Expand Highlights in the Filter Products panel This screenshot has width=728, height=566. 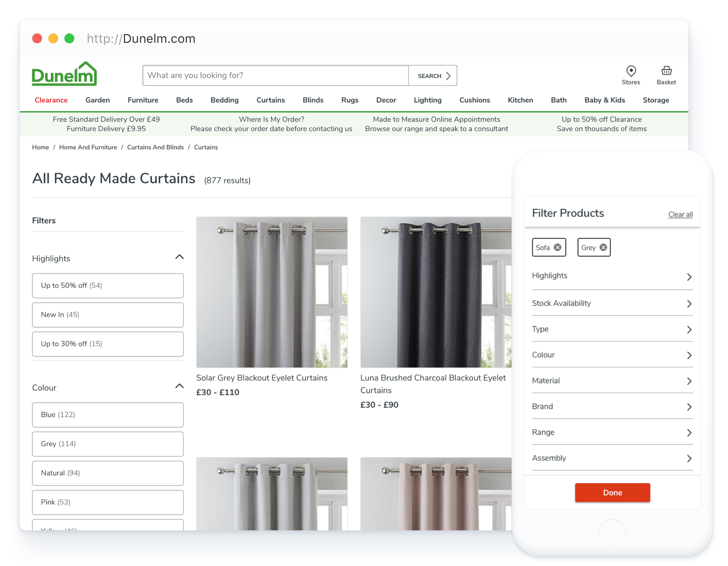click(x=612, y=276)
